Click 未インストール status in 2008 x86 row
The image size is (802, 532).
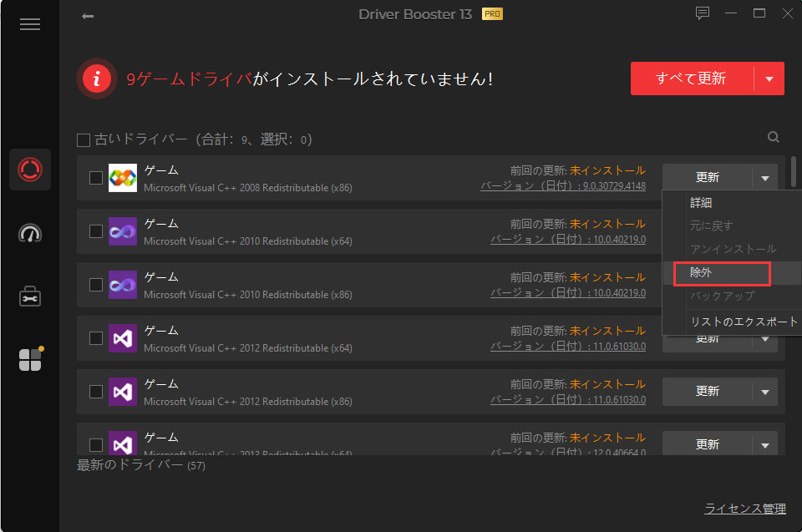[x=607, y=170]
